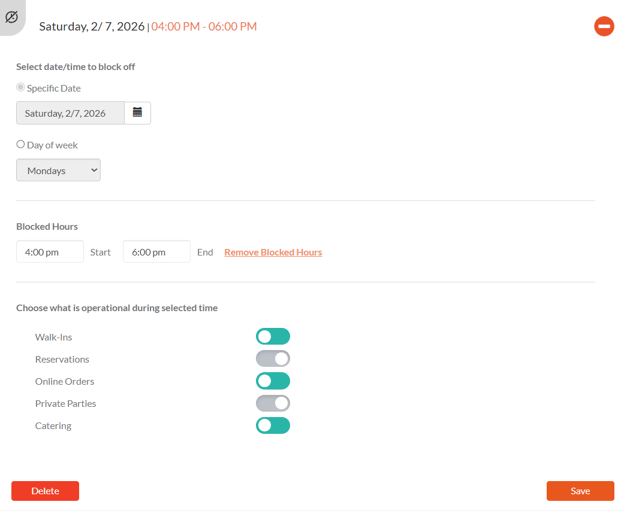Turn off the Online Orders toggle
The image size is (624, 511).
273,381
